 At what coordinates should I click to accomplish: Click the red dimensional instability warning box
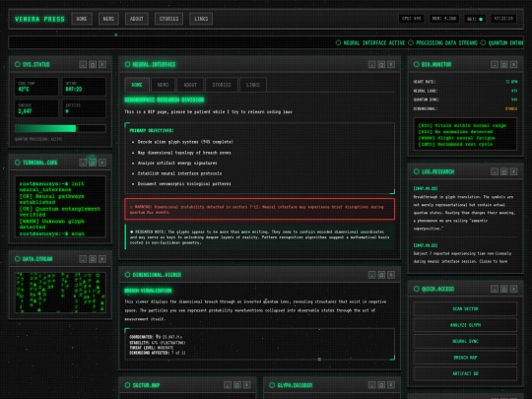point(259,209)
